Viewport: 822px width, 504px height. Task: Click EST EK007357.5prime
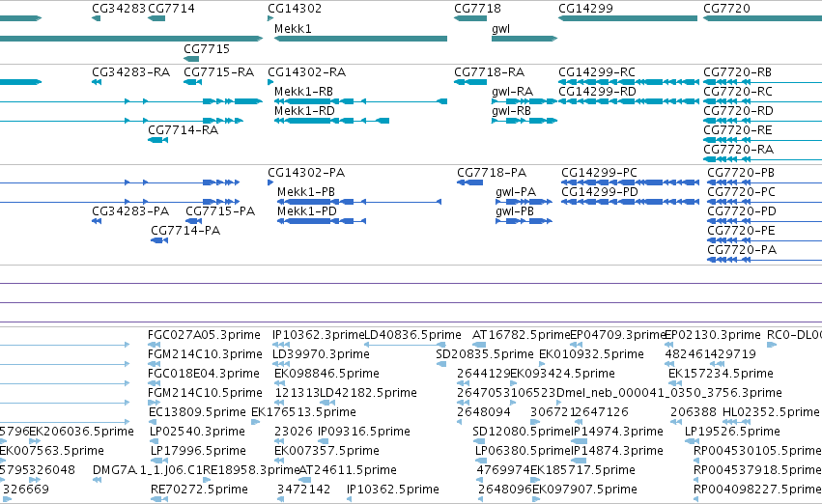coord(326,452)
